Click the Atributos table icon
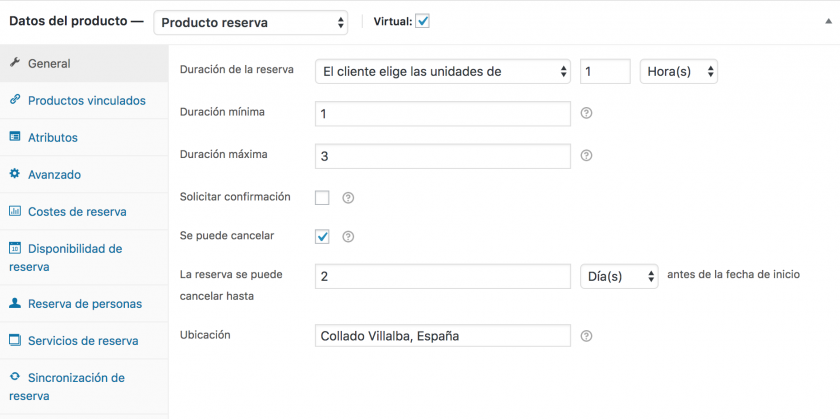Screen dimensions: 840x419 pos(15,137)
